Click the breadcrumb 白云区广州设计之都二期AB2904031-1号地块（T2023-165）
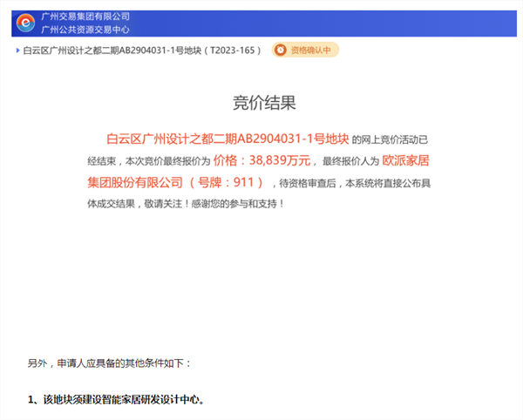This screenshot has height=420, width=523. click(142, 51)
